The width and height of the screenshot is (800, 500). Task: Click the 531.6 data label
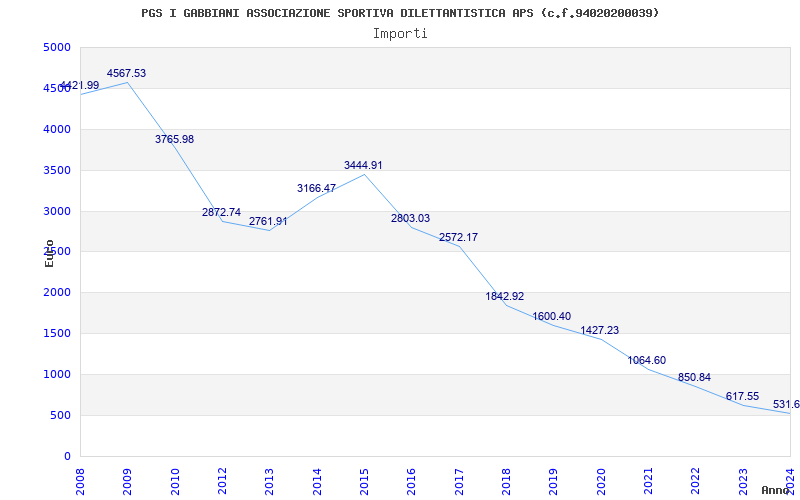tap(786, 405)
